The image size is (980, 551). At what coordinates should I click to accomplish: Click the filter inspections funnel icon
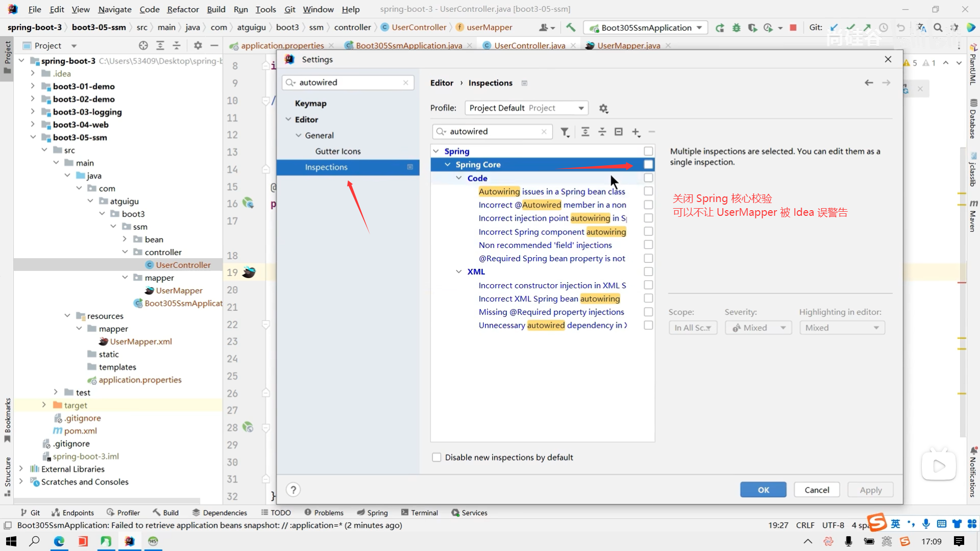click(565, 132)
